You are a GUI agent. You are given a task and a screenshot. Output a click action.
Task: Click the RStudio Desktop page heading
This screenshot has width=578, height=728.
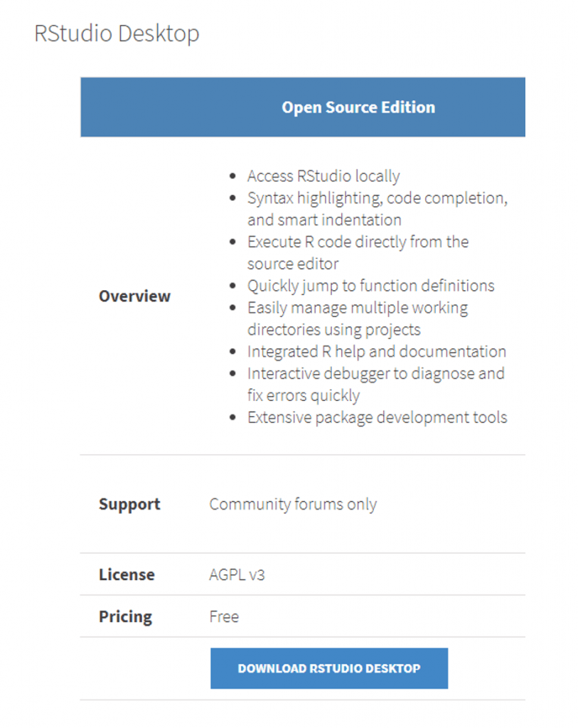point(116,33)
